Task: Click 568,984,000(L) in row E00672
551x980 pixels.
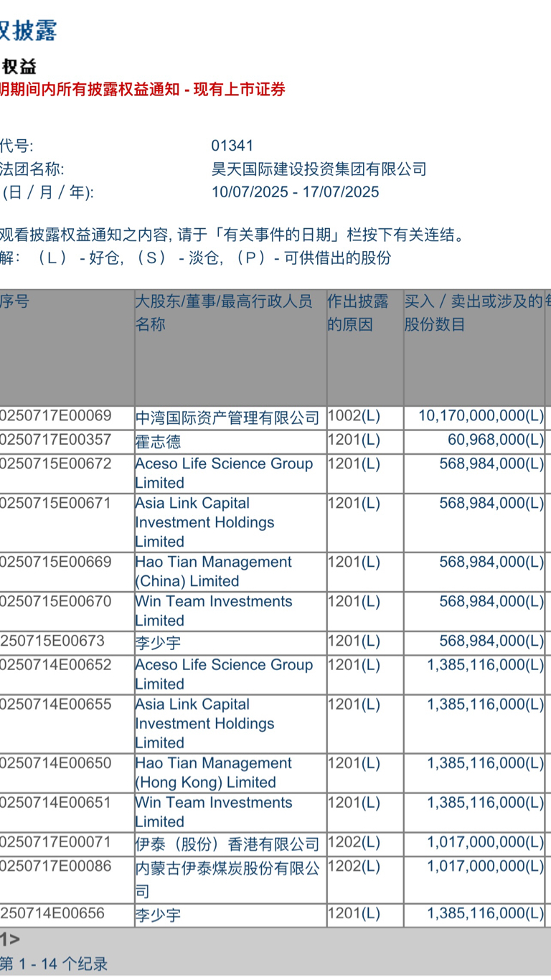Action: click(491, 463)
